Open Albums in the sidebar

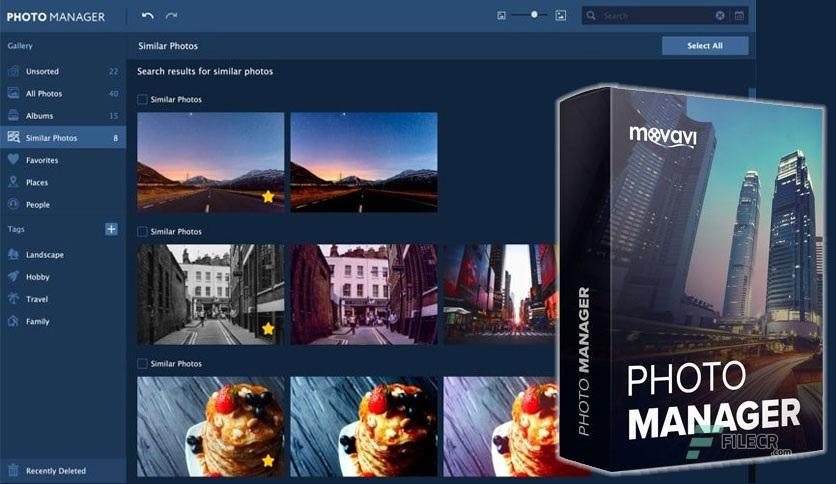click(63, 116)
